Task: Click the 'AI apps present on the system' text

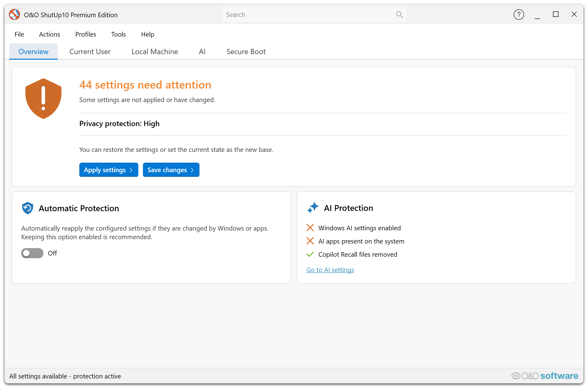Action: tap(361, 241)
